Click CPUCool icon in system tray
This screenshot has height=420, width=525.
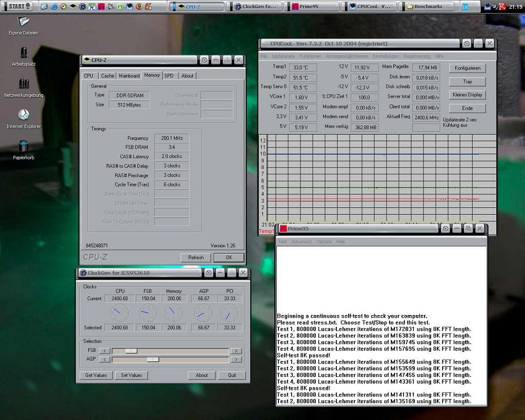pos(488,6)
